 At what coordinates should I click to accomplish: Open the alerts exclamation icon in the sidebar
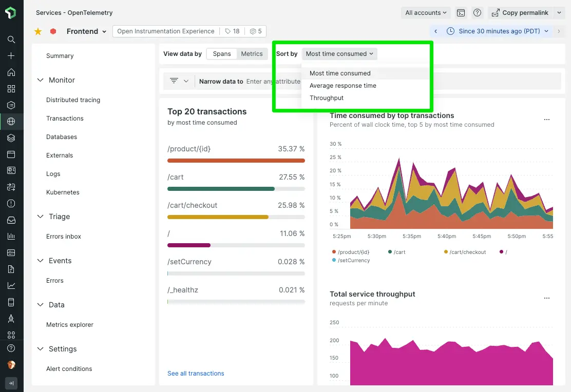pos(11,203)
